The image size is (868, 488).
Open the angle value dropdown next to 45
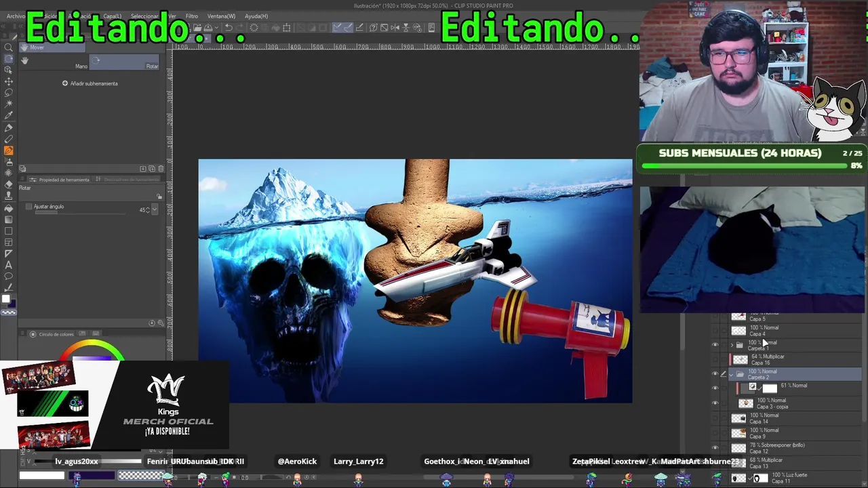(x=155, y=210)
